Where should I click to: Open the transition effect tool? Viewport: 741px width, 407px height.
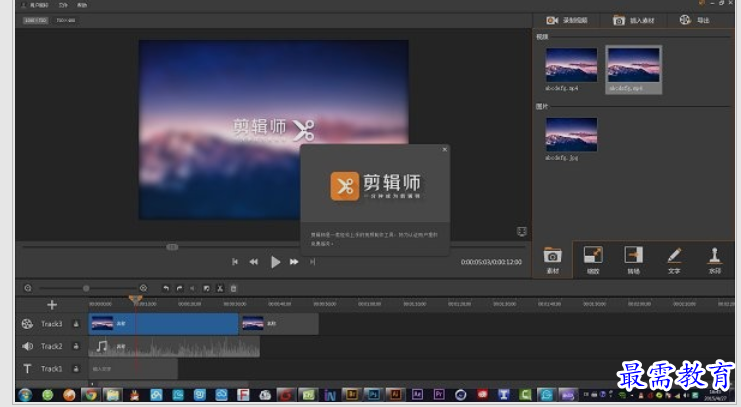tap(633, 260)
